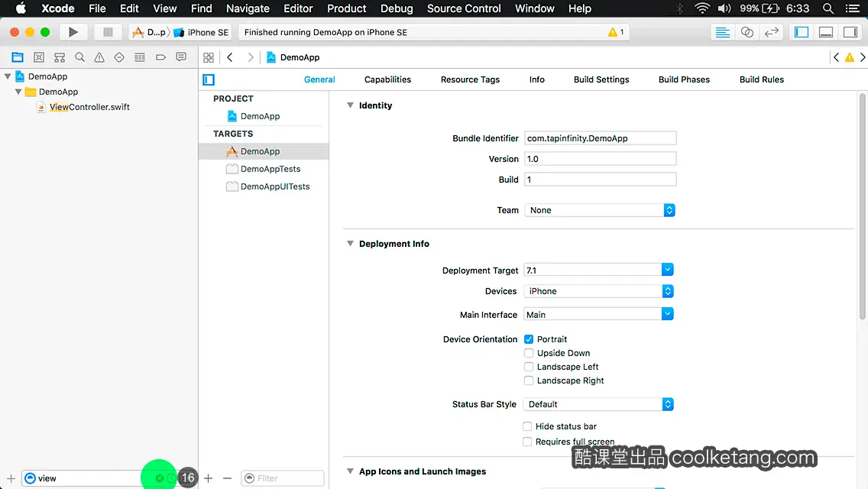Switch to the Build Rules tab
868x489 pixels.
[761, 79]
